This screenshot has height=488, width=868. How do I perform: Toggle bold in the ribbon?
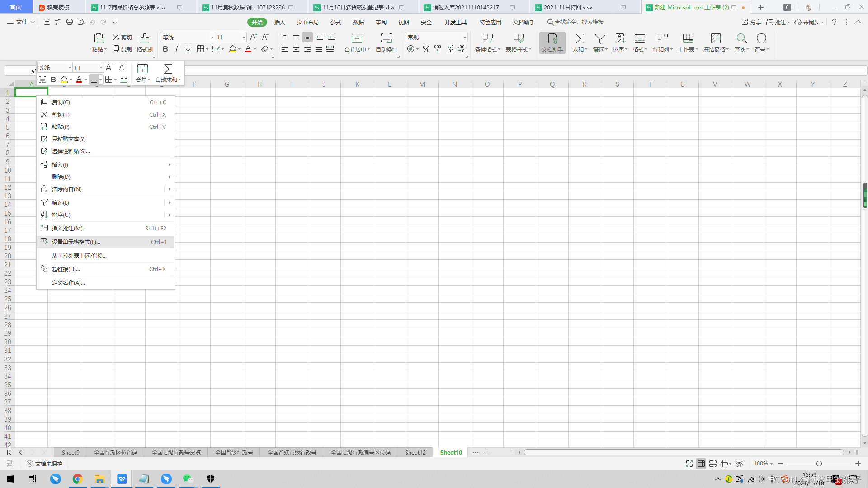(165, 49)
